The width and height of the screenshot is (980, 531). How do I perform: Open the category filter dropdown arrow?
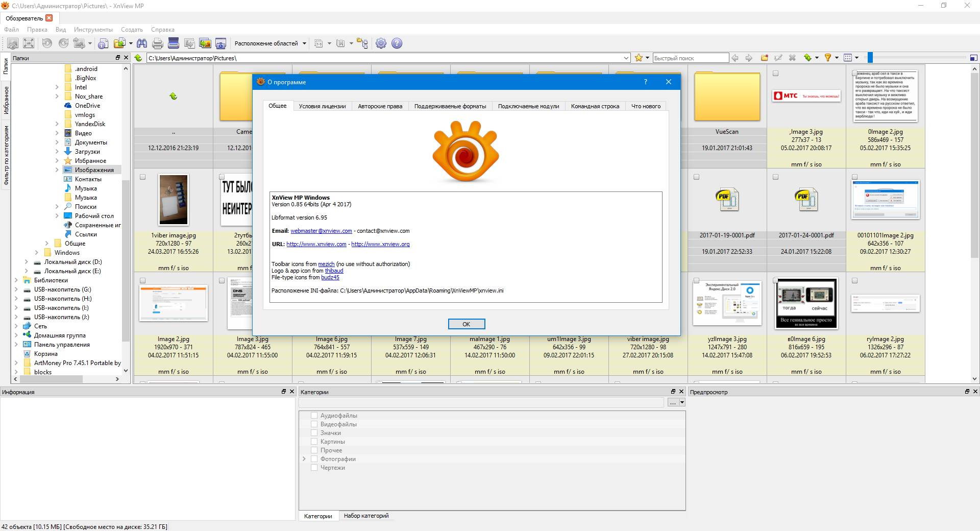pyautogui.click(x=682, y=402)
